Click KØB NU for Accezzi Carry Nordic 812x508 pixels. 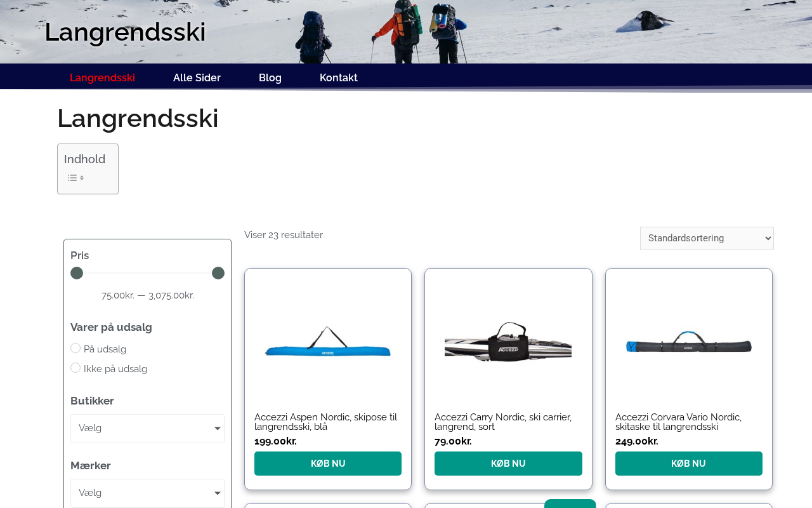tap(508, 464)
